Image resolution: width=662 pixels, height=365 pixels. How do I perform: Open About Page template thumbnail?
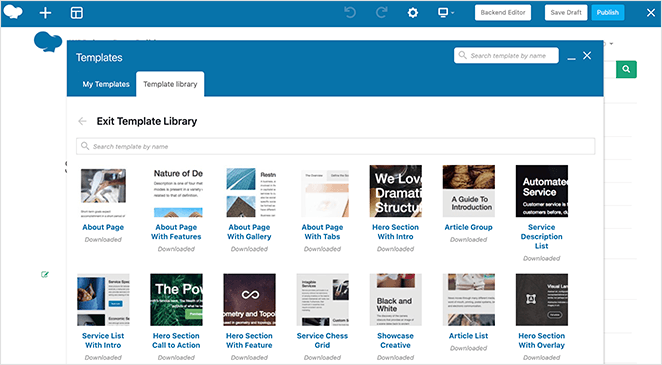(103, 191)
